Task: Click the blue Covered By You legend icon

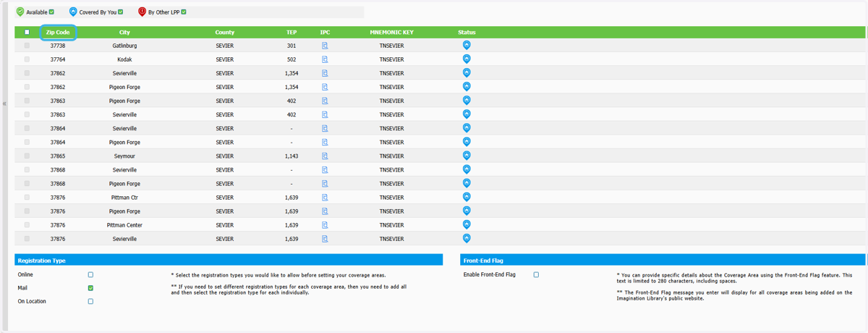Action: click(73, 12)
